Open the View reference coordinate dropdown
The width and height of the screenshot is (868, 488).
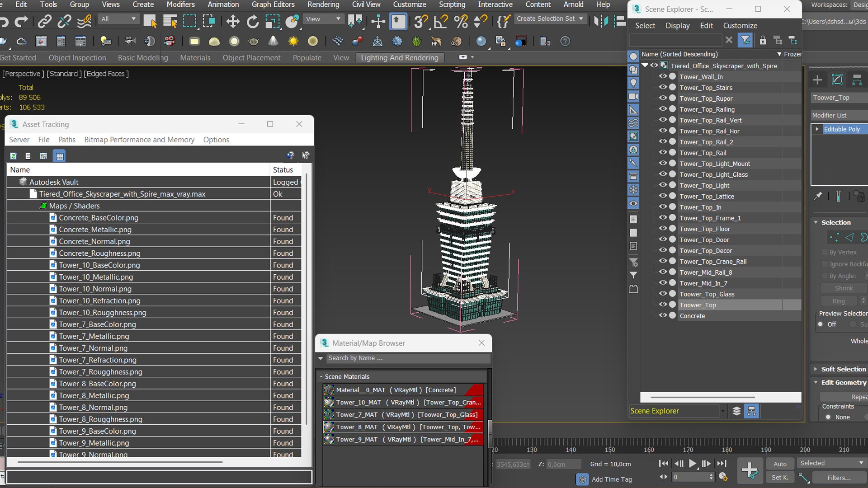(323, 19)
